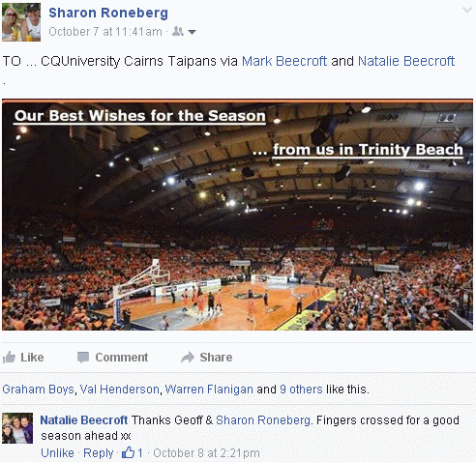476x462 pixels.
Task: View Warren Flanigan's profile from likes
Action: click(x=209, y=390)
